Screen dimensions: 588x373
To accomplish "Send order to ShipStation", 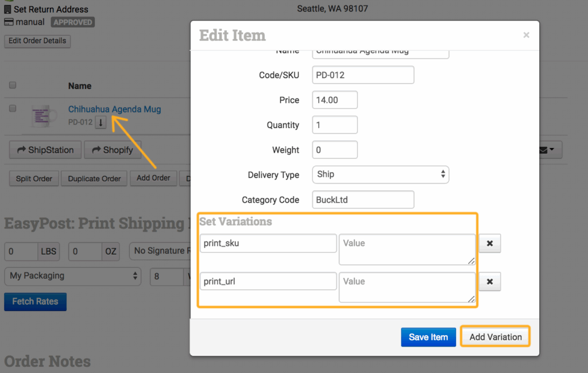I will 44,150.
